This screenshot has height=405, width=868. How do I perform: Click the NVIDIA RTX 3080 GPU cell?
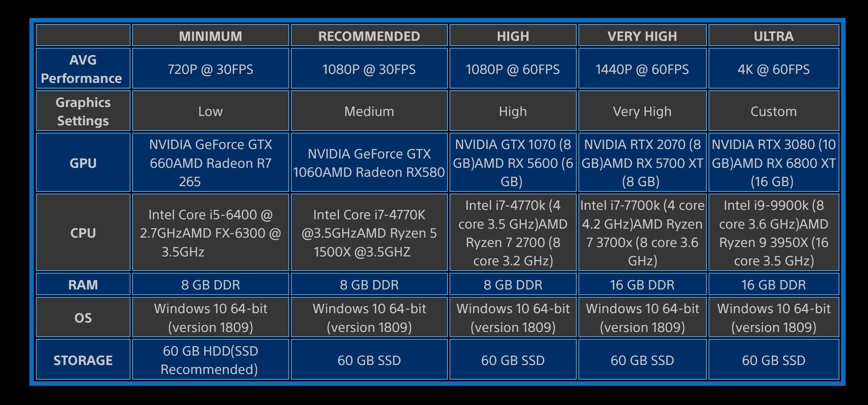[x=773, y=163]
